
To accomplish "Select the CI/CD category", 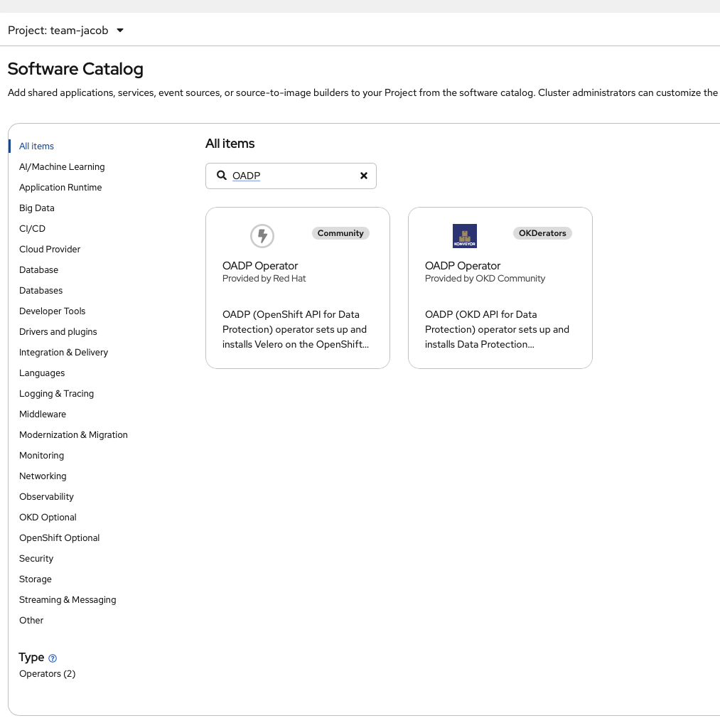I will [x=32, y=228].
